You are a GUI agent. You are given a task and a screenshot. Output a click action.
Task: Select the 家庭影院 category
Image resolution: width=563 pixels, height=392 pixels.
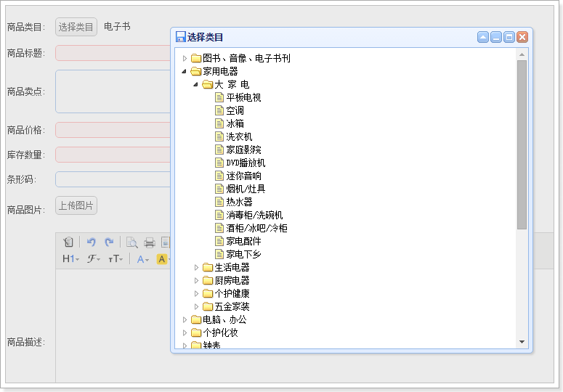pos(243,150)
